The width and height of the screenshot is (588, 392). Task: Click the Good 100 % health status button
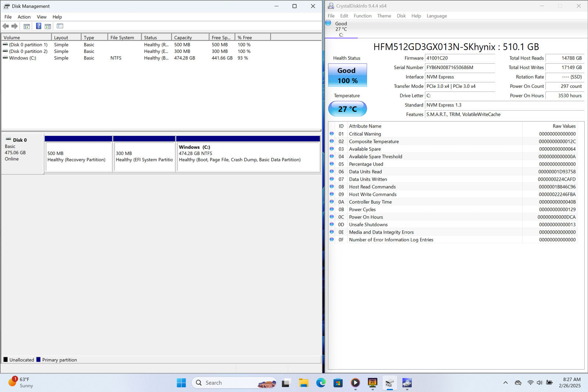pos(347,75)
